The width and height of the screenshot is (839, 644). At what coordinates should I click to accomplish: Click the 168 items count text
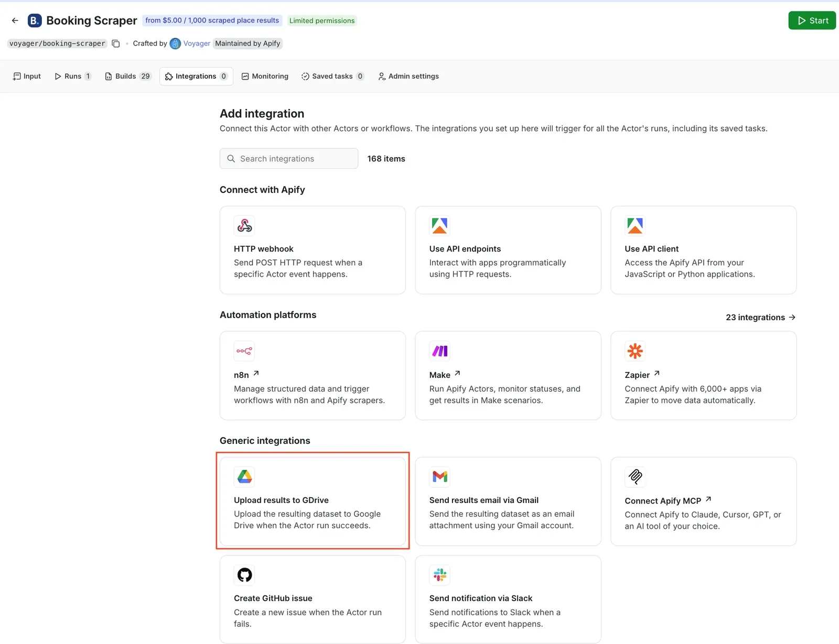click(386, 159)
